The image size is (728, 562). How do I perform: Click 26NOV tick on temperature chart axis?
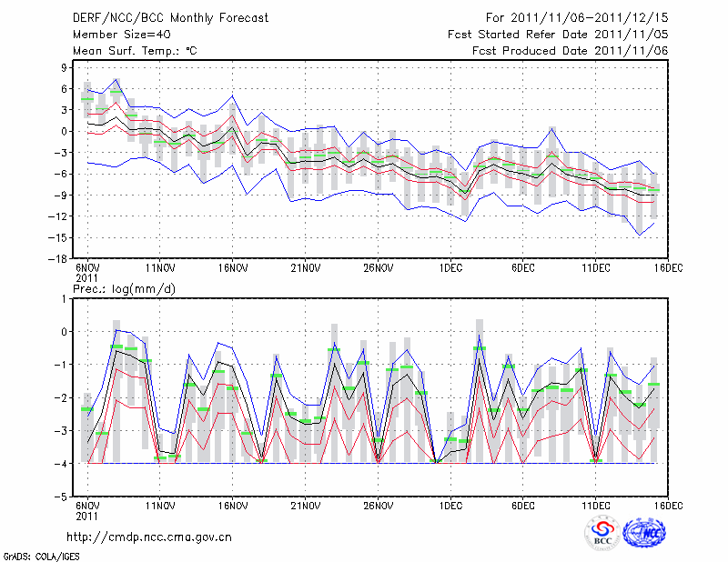point(379,267)
